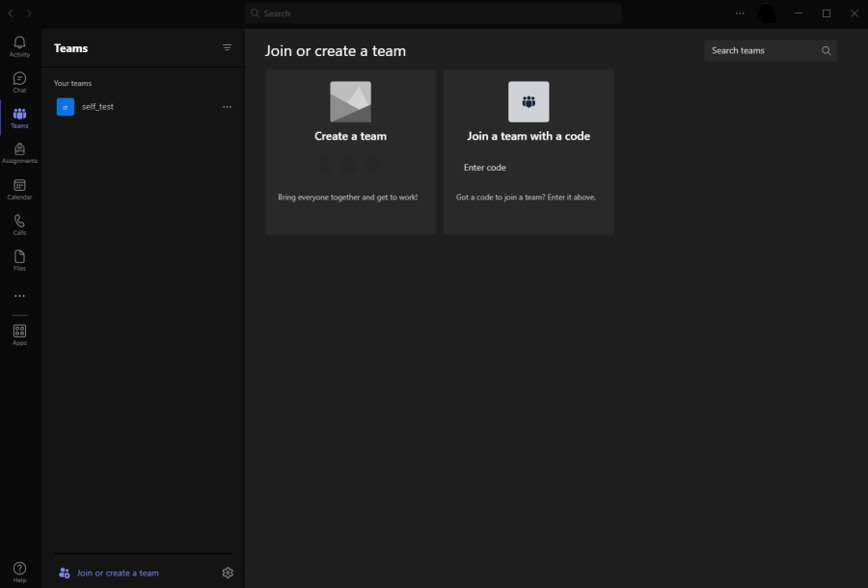868x588 pixels.
Task: Open the Chat section
Action: click(x=19, y=83)
